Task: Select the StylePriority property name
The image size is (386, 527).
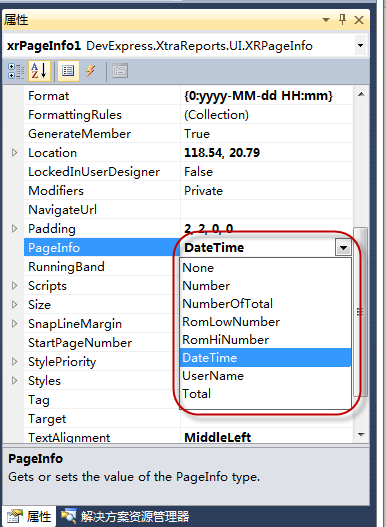Action: pyautogui.click(x=62, y=362)
